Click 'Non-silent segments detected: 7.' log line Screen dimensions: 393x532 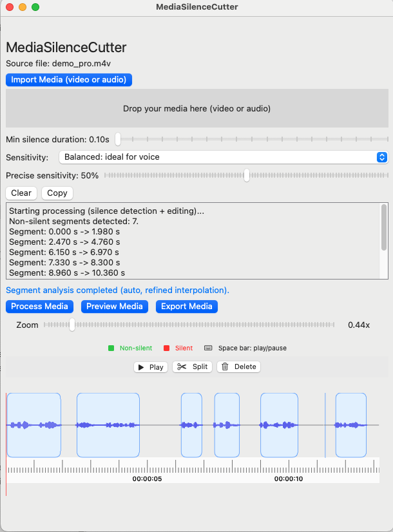(73, 221)
